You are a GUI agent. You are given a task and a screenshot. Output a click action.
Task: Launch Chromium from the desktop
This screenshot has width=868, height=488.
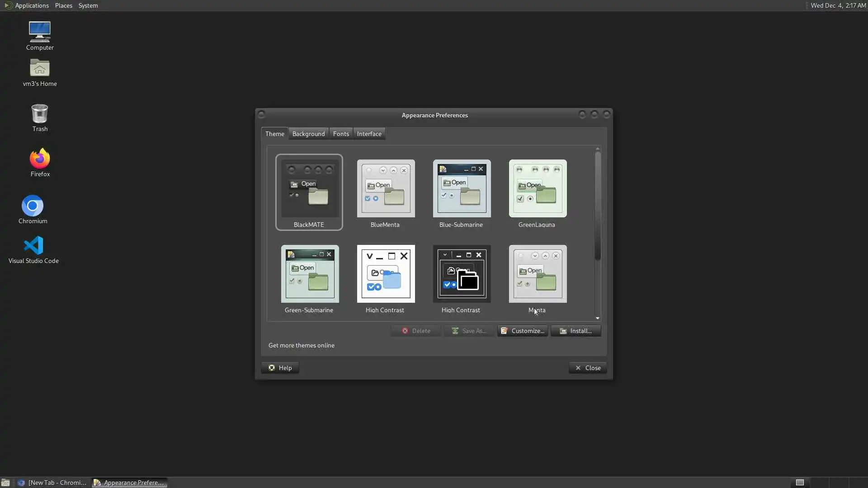[33, 206]
